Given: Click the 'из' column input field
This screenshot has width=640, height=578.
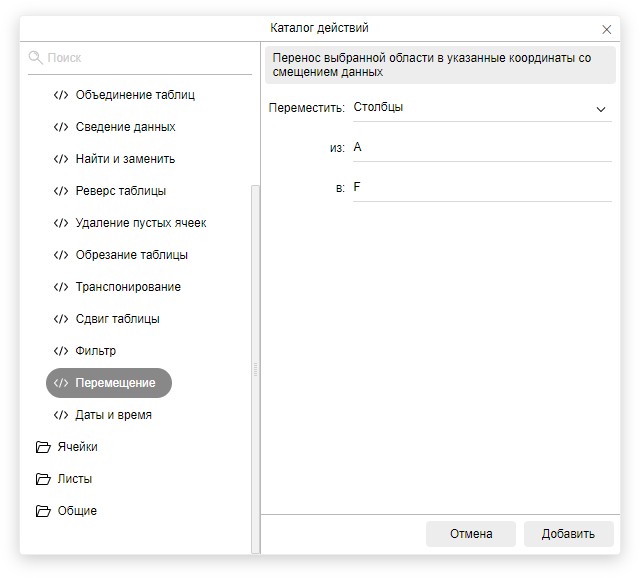Looking at the screenshot, I should (480, 148).
